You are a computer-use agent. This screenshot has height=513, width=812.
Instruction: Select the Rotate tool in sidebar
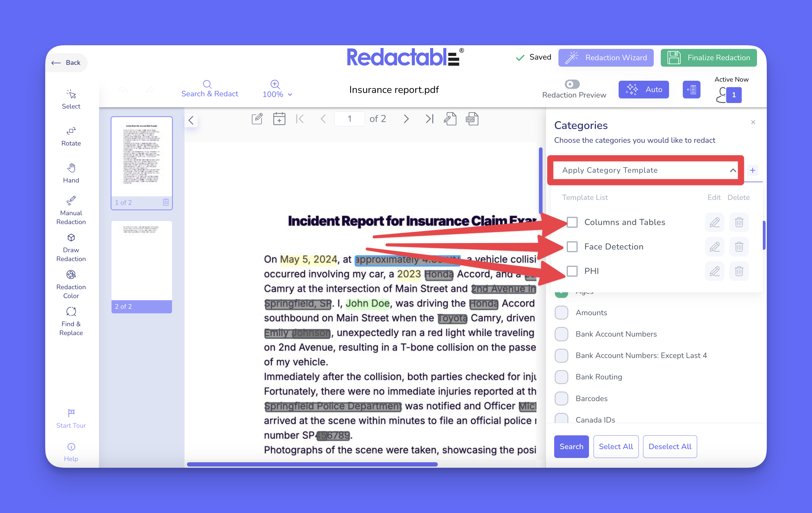coord(71,136)
